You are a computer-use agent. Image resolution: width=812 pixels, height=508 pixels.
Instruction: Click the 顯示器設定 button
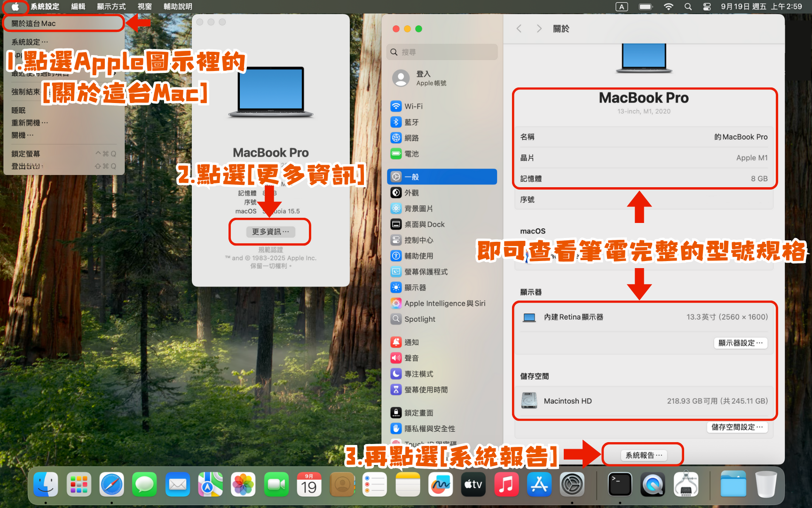click(741, 343)
